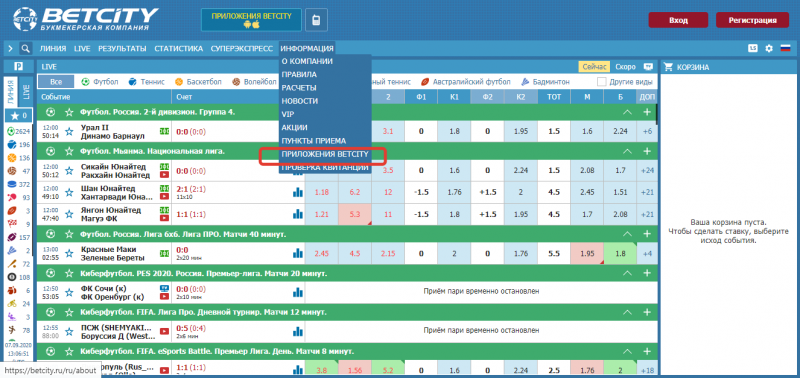Open the РЕЗУЛЬТАТЫ menu item
The height and width of the screenshot is (378, 800).
[x=122, y=48]
